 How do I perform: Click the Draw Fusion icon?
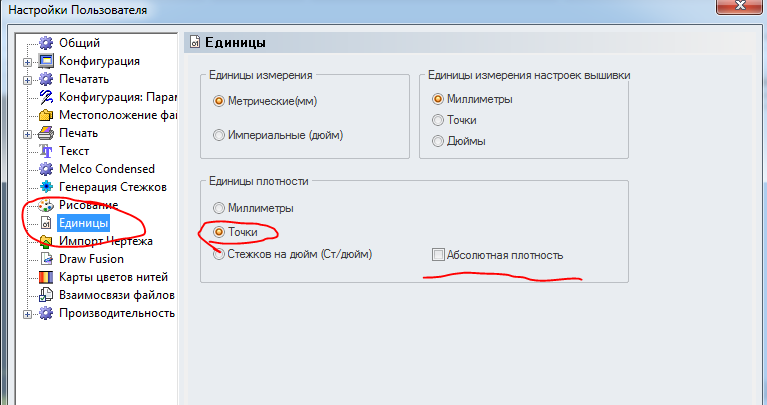tap(46, 259)
